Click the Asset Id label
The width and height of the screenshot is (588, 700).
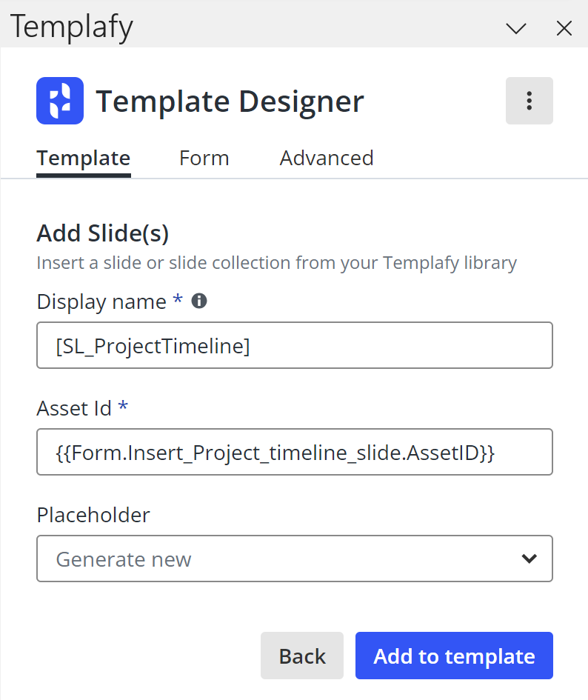coord(74,408)
